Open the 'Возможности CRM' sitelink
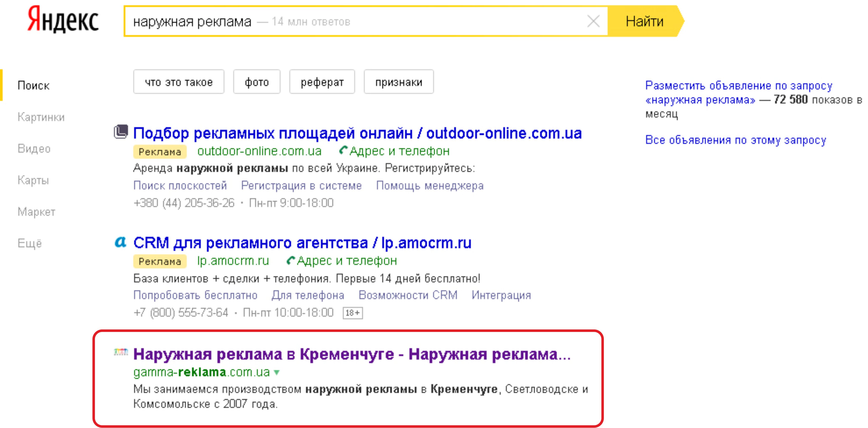This screenshot has height=428, width=868. click(x=408, y=295)
